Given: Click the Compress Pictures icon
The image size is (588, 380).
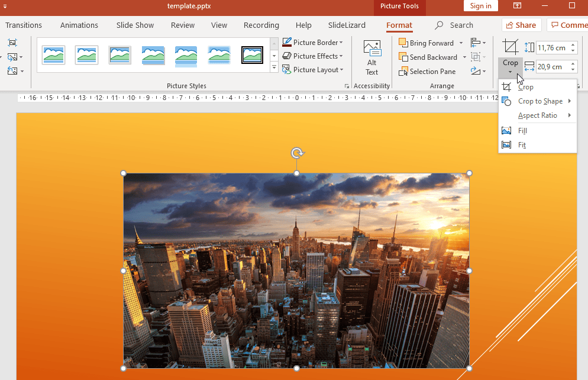Looking at the screenshot, I should click(12, 43).
